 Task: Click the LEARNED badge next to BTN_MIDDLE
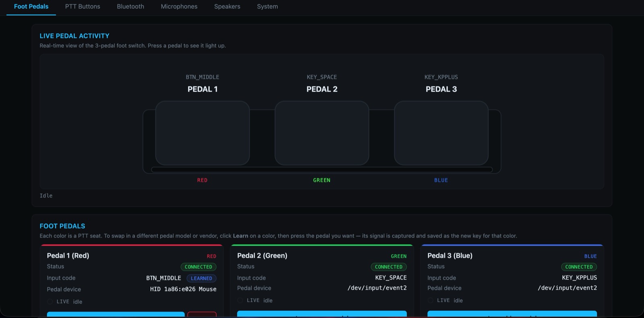[x=201, y=278]
